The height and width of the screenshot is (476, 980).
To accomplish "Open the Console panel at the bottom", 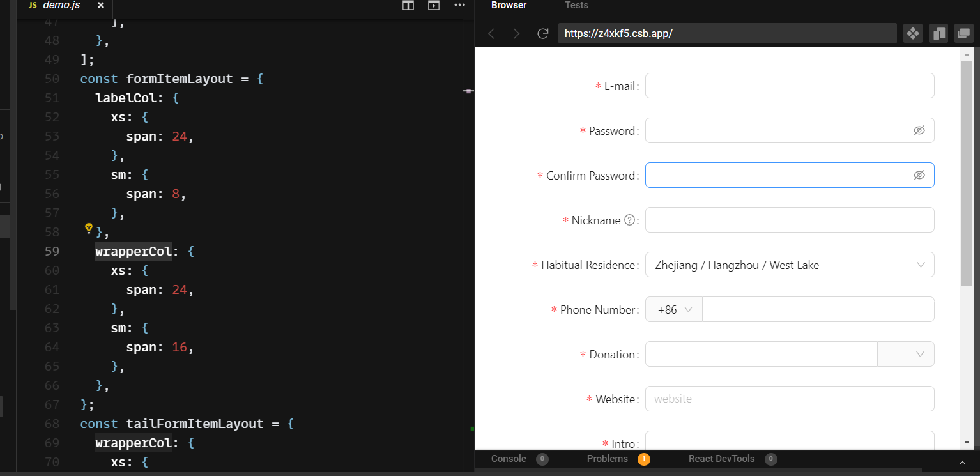I will tap(508, 459).
